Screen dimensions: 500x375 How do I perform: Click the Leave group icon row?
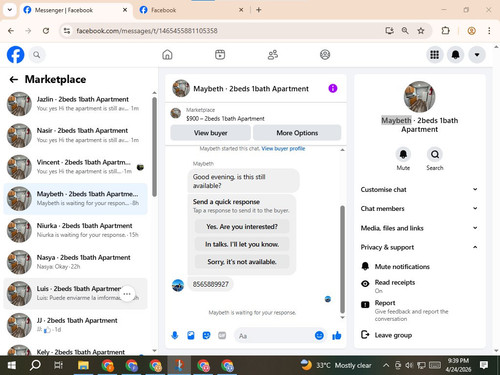coord(419,335)
